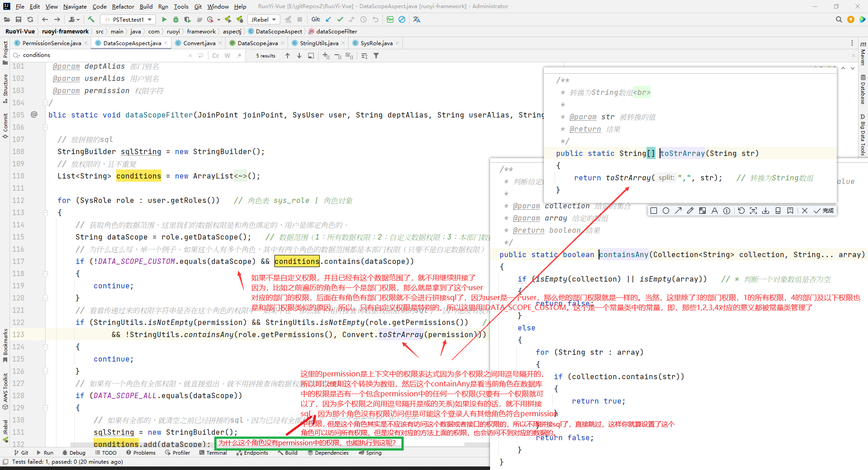Select rectangle tool in screenshot toolbar

point(654,211)
